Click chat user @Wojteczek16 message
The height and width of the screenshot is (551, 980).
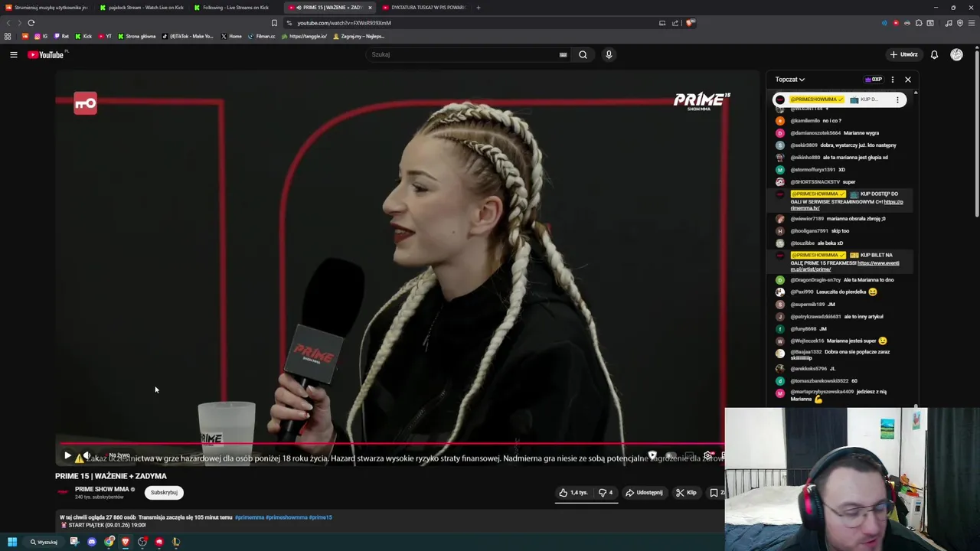point(838,341)
